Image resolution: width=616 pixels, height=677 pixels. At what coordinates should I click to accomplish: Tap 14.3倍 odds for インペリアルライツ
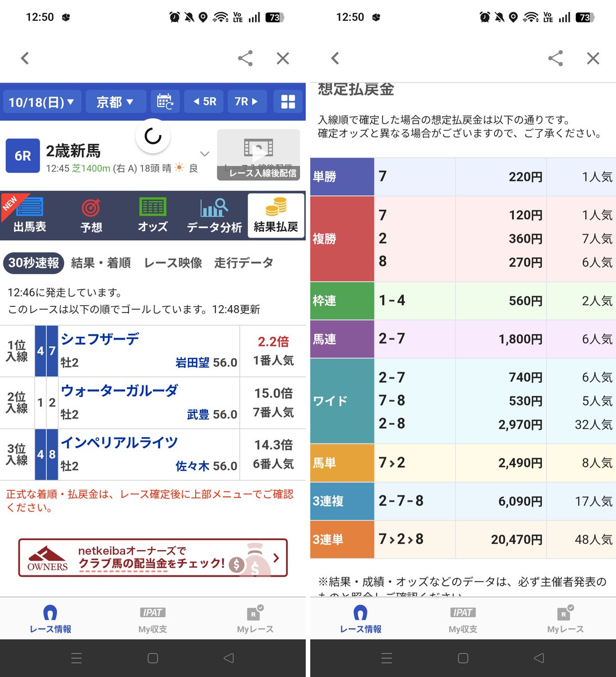(274, 445)
